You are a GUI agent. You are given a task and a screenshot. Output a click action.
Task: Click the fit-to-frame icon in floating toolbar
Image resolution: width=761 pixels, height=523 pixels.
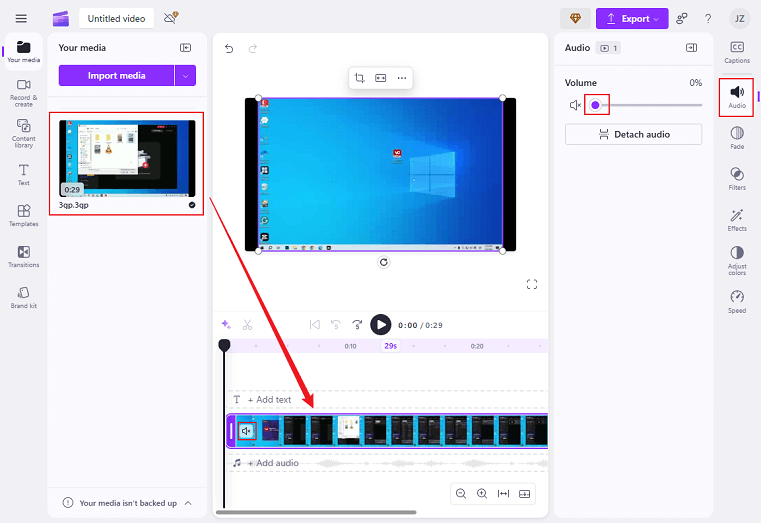point(380,78)
